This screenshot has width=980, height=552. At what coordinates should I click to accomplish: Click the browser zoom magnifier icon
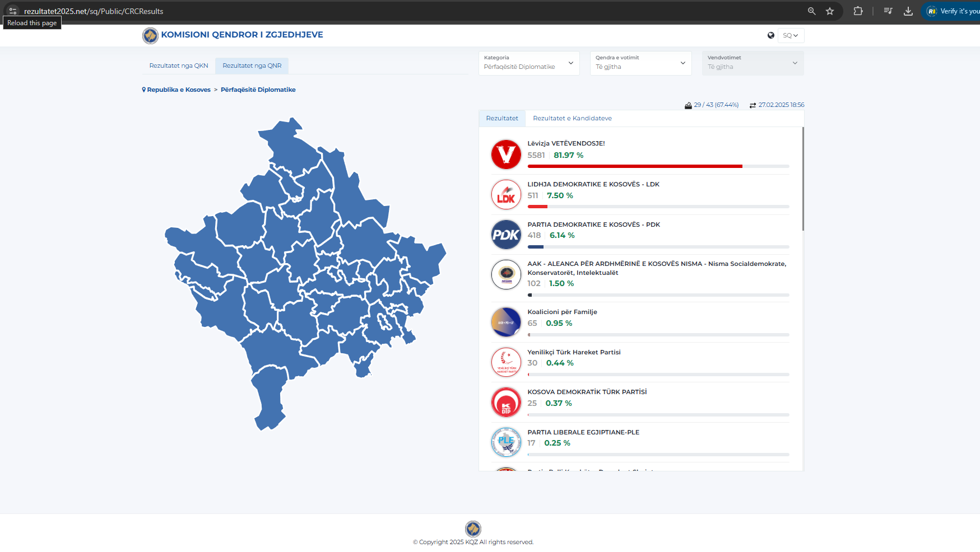click(811, 11)
